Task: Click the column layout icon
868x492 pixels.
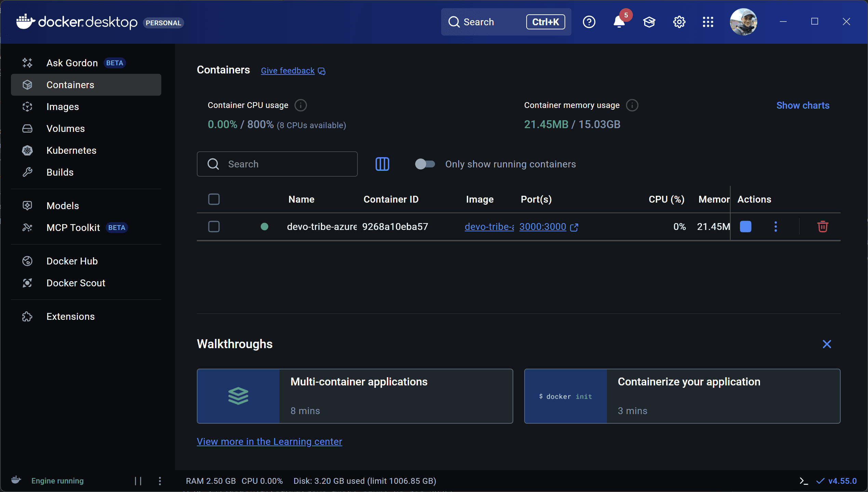Action: [382, 164]
